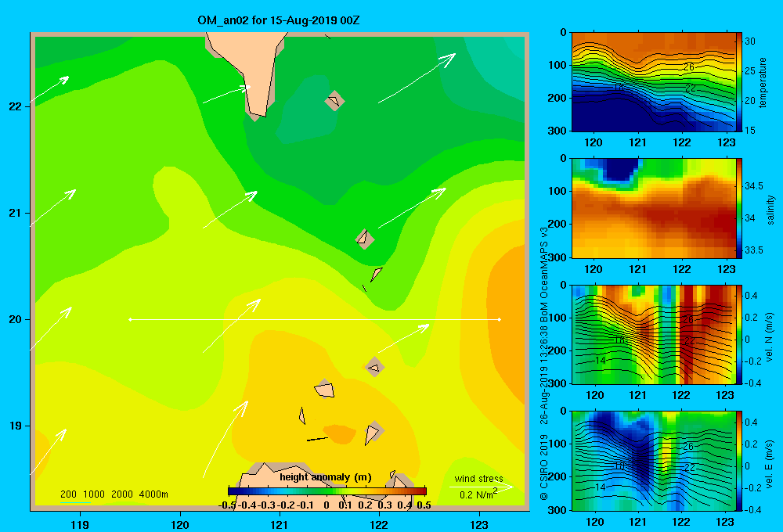Click the "200 1000 2000 4000m" depth legend
The height and width of the screenshot is (532, 783).
(x=114, y=494)
